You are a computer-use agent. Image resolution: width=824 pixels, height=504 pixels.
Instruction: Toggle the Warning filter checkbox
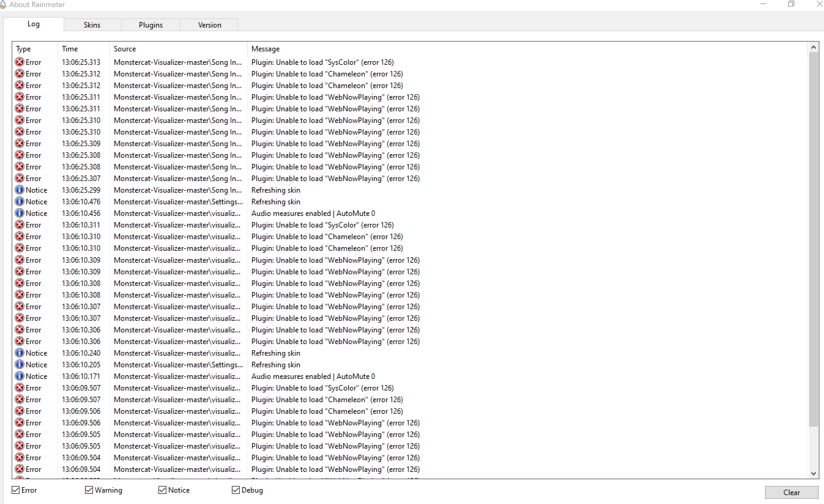[89, 490]
